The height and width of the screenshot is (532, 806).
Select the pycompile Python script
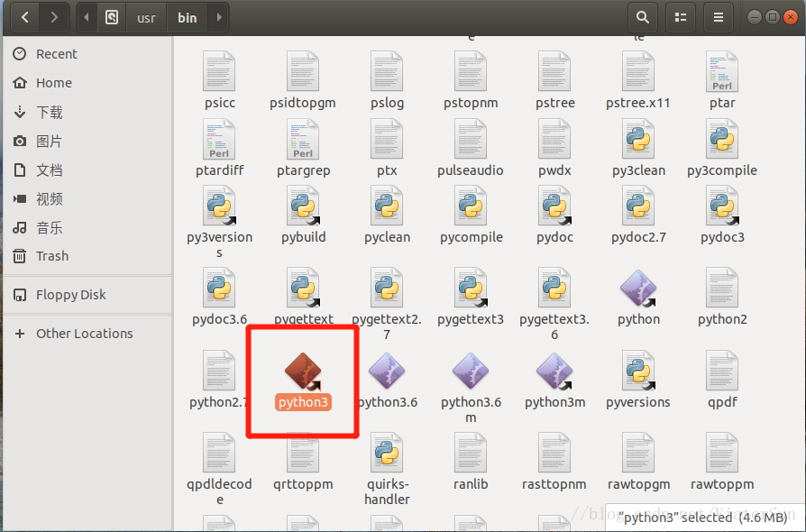471,216
